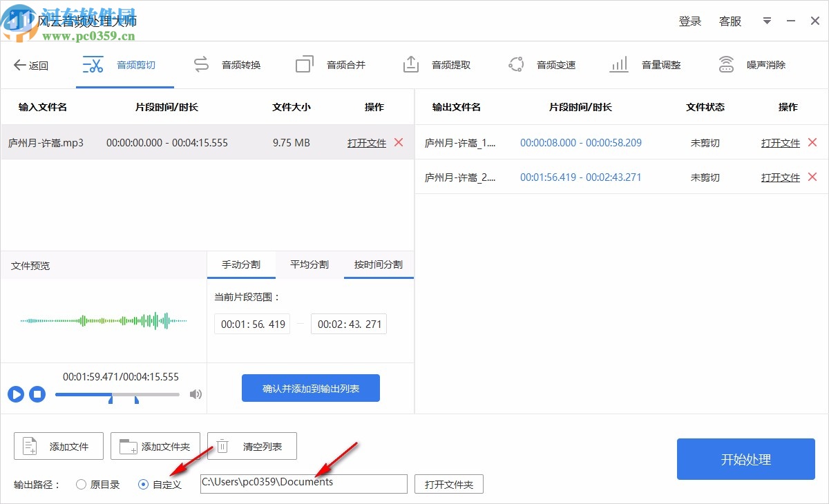Click 确认并添加到输出列表 button
Screen dimensions: 829x504
pos(310,388)
